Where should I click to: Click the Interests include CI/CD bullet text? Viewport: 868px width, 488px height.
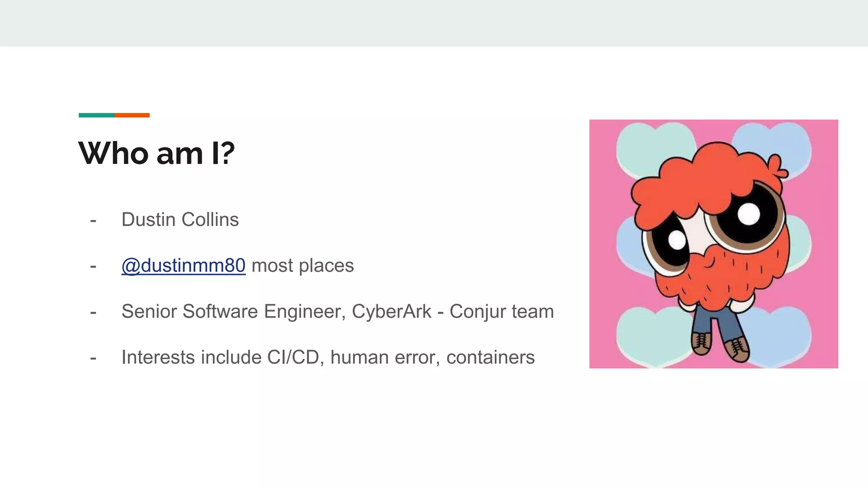[328, 357]
